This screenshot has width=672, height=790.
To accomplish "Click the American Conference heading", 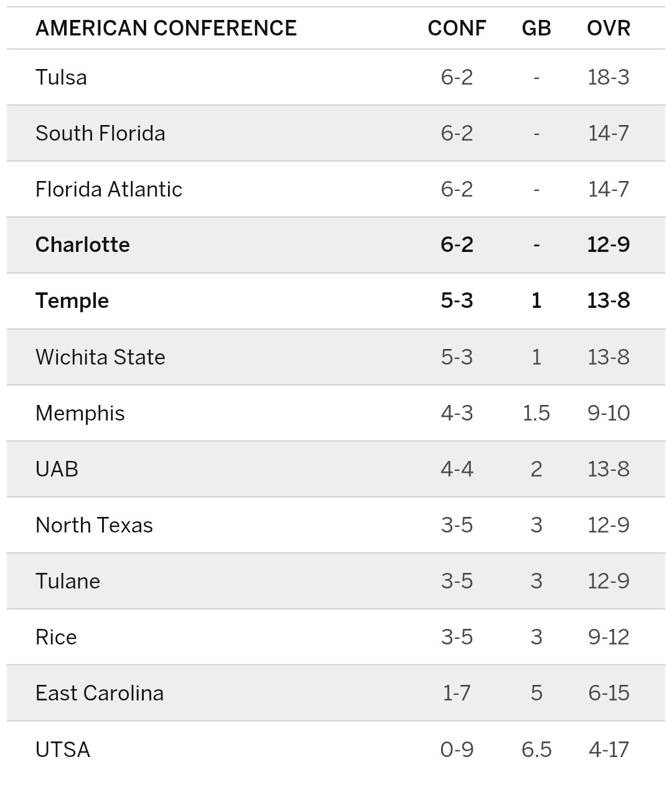I will coord(166,28).
